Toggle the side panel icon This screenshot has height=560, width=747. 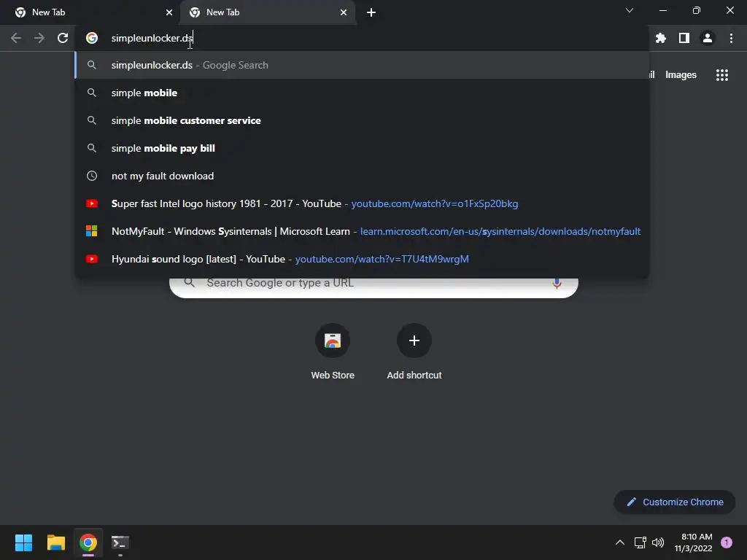point(684,38)
